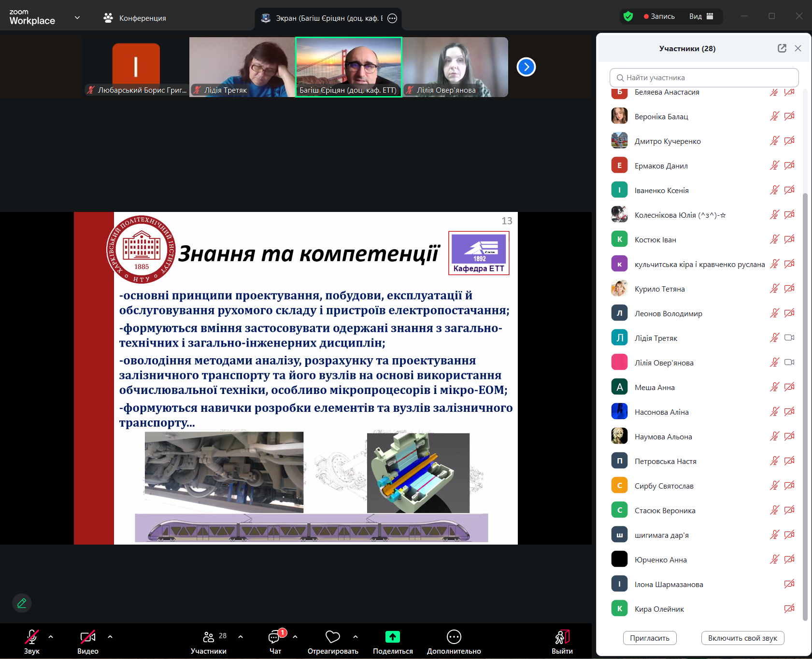Click the Найти участника search field
The width and height of the screenshot is (812, 659).
pos(704,78)
